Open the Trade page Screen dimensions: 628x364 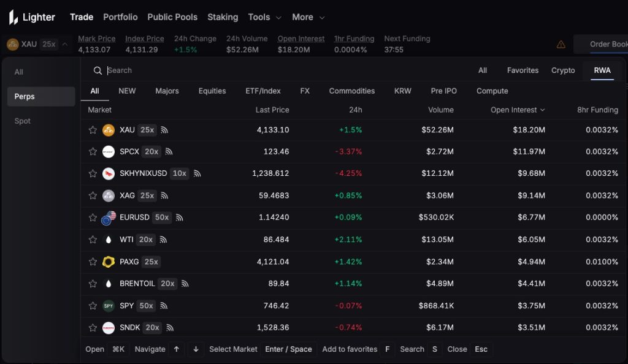(82, 17)
